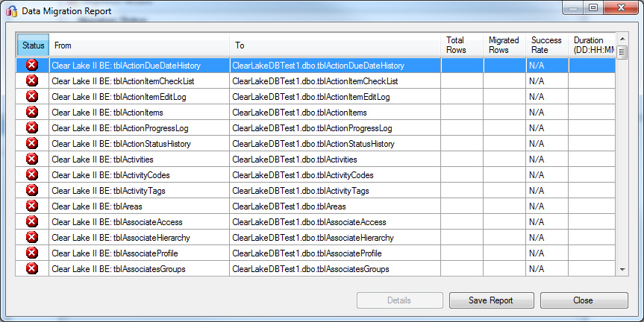The image size is (644, 322).
Task: Sort by the Status column header
Action: pos(33,45)
